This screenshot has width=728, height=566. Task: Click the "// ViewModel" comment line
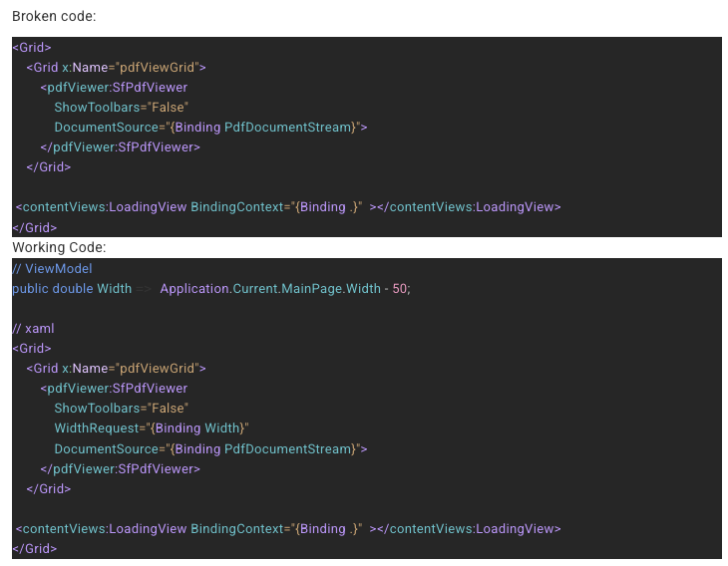[52, 268]
